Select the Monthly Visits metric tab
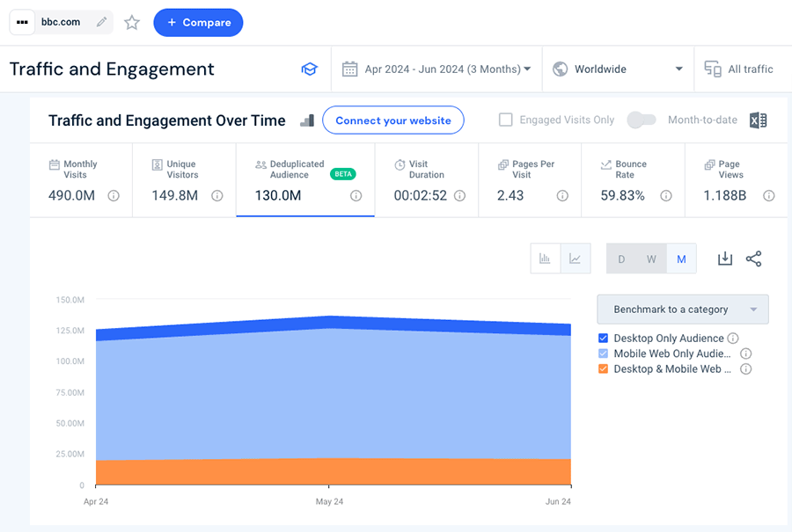Image resolution: width=792 pixels, height=532 pixels. [x=81, y=180]
